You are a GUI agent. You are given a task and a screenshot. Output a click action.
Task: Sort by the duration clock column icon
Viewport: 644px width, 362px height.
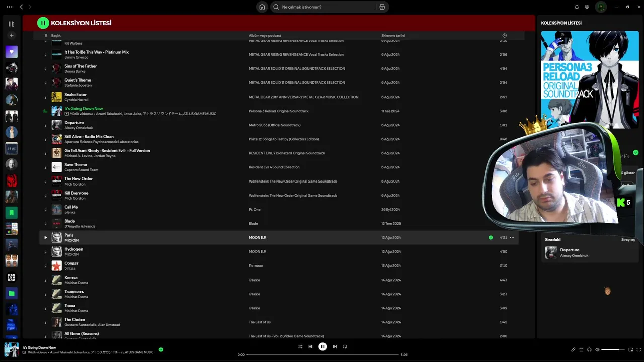505,36
